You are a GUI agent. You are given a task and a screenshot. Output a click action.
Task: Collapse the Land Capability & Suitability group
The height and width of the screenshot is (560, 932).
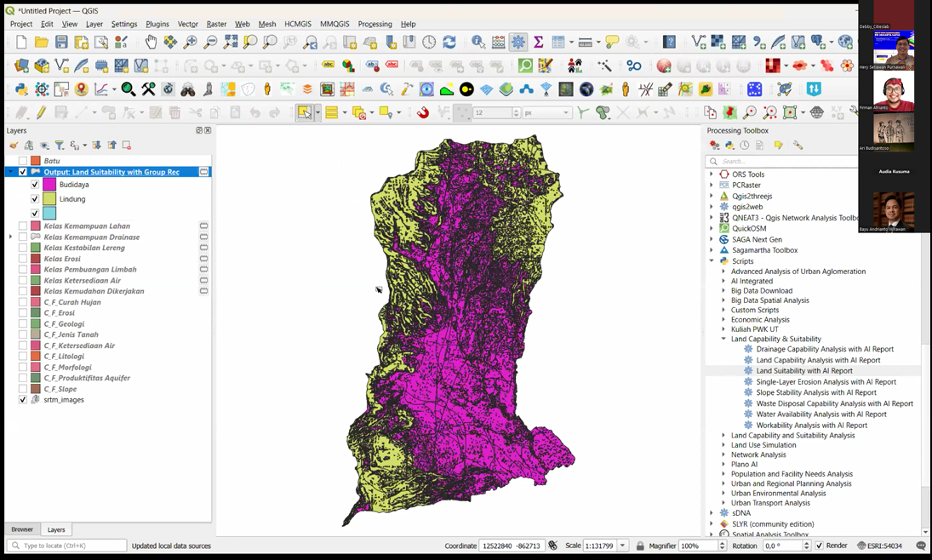point(723,339)
